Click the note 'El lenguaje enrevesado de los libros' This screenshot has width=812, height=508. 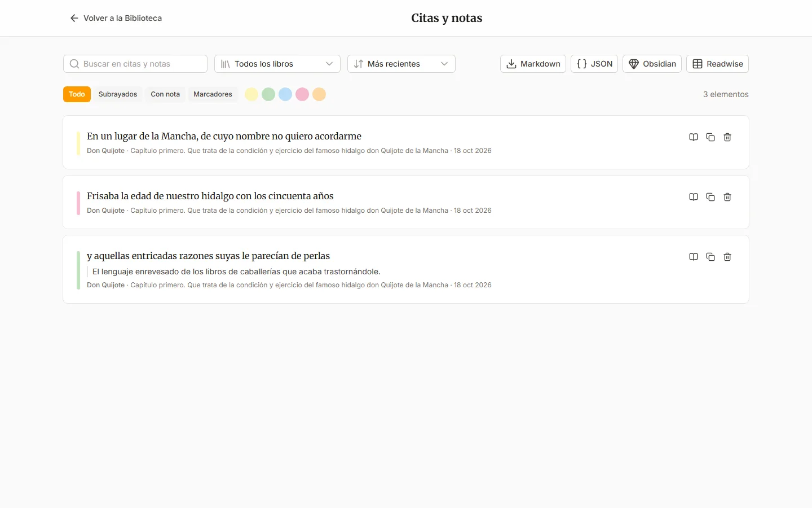pyautogui.click(x=236, y=271)
